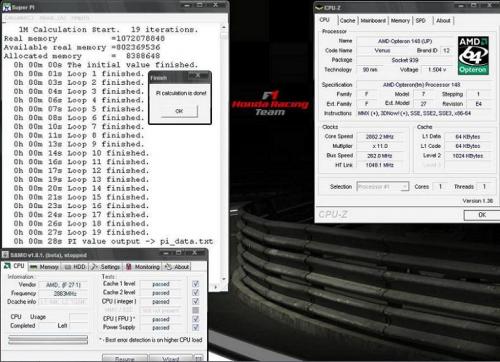
Task: Open the S&M Memory tab icon
Action: click(34, 267)
